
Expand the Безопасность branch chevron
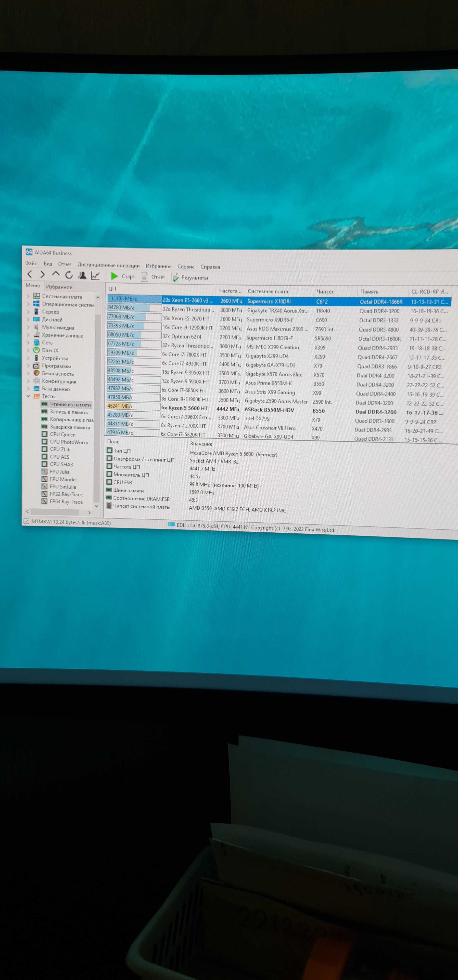click(28, 373)
